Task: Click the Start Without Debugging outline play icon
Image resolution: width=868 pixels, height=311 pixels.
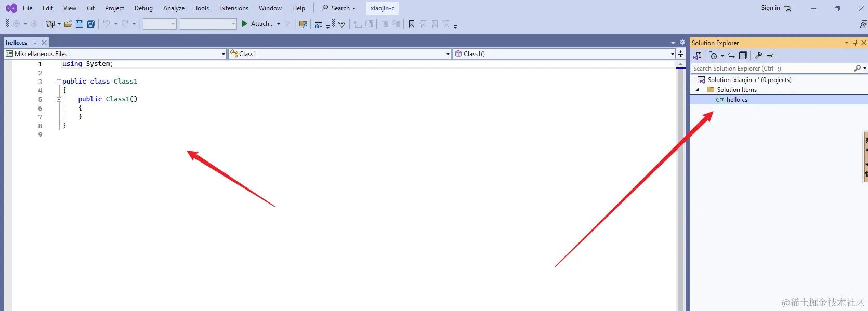Action: pyautogui.click(x=287, y=24)
